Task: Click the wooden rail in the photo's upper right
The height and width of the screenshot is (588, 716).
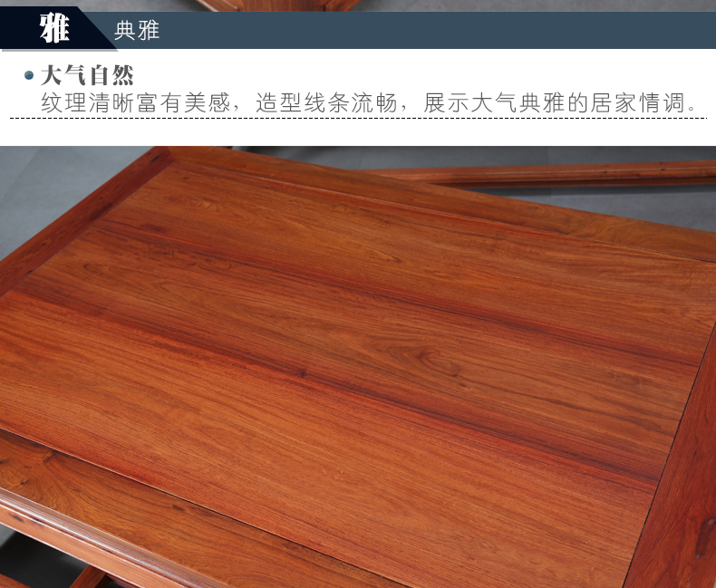Action: [544, 174]
